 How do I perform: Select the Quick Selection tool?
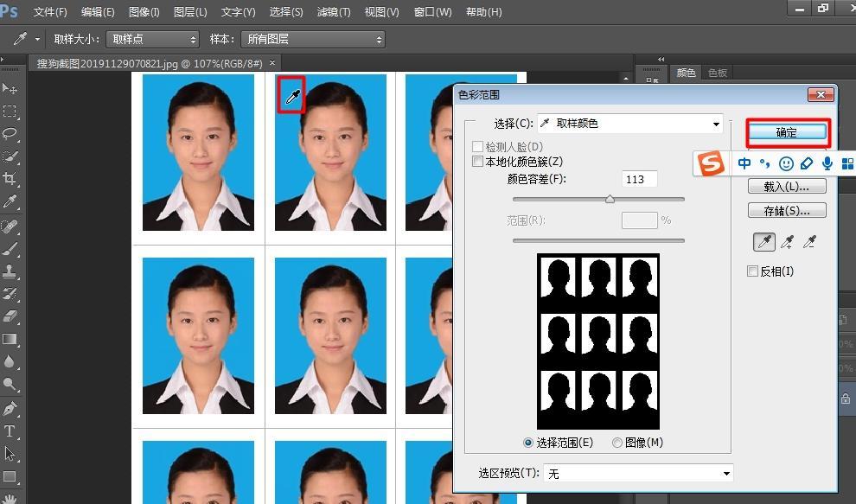click(10, 156)
